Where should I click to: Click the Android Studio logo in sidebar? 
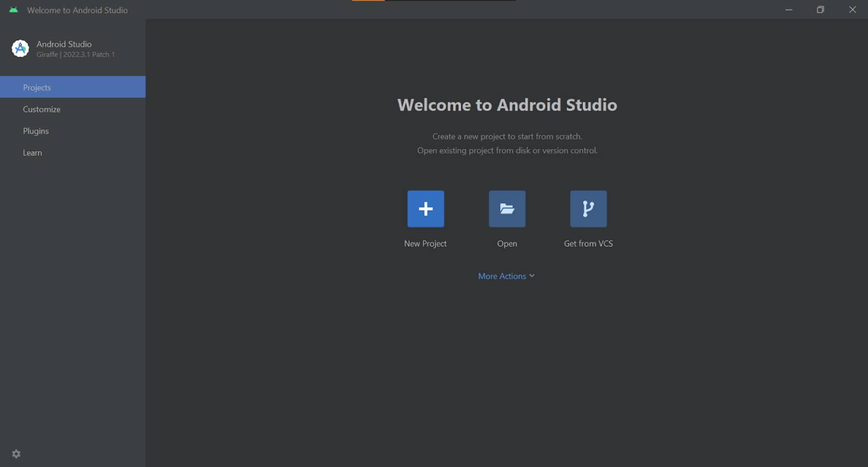[x=20, y=49]
